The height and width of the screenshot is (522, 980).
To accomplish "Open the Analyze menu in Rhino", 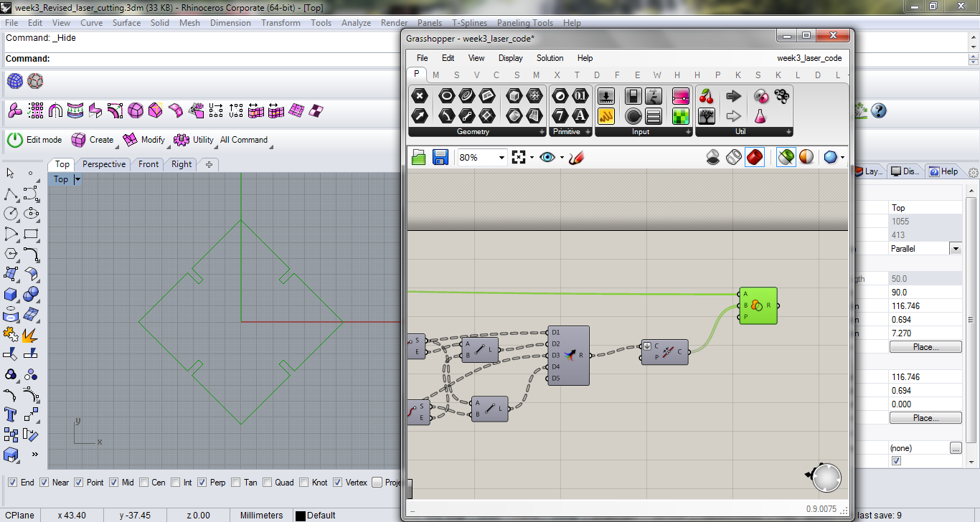I will [356, 23].
